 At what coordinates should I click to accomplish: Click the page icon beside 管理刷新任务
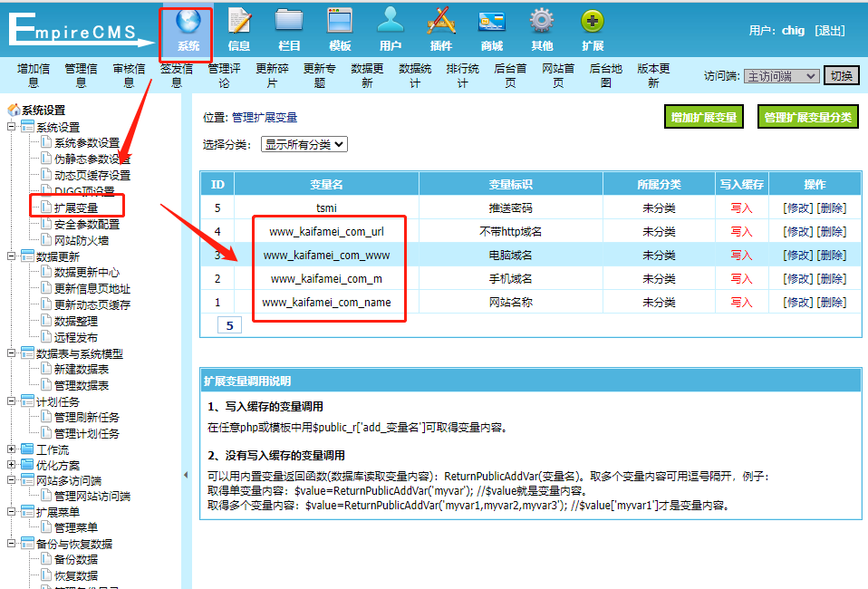coord(46,417)
